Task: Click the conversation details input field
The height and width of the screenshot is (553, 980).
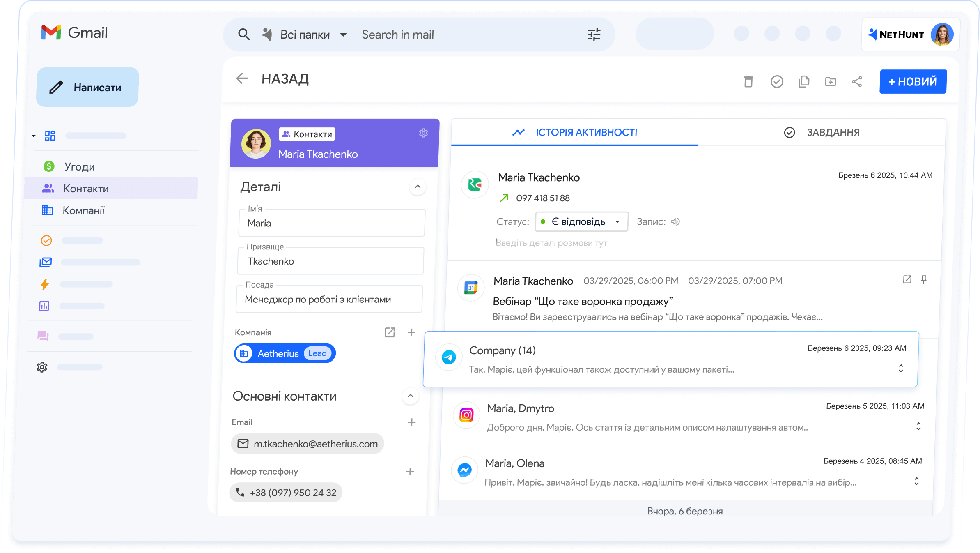Action: (x=575, y=243)
